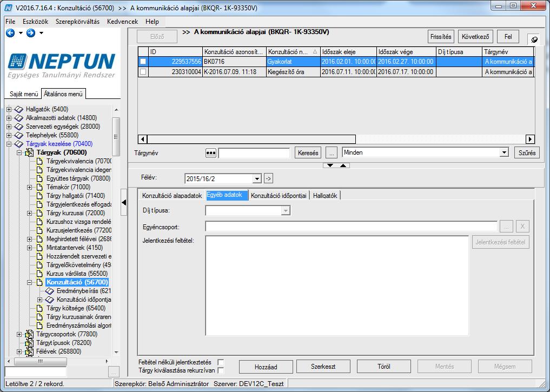Click the three-dots icon next to Tárgynév

[210, 153]
